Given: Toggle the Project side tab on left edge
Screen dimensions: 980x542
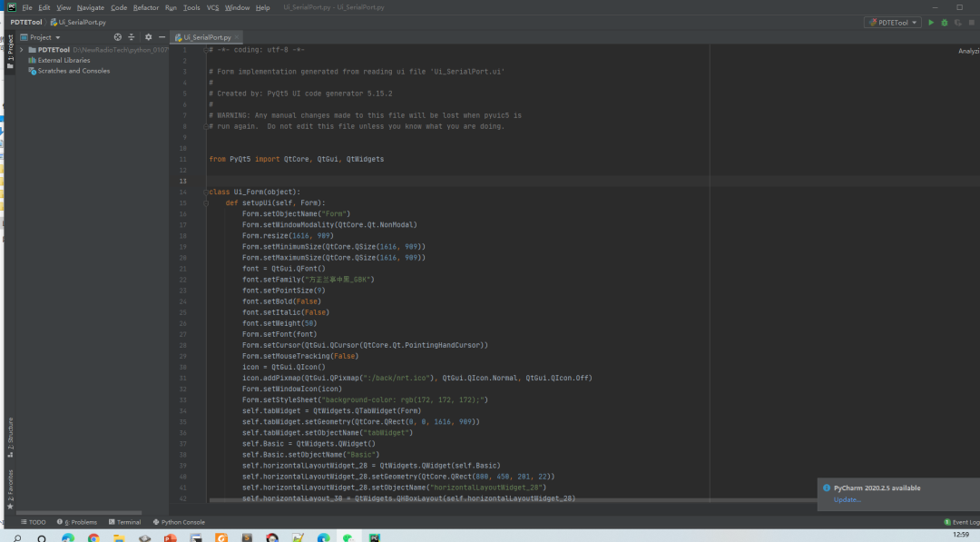Looking at the screenshot, I should (x=10, y=51).
